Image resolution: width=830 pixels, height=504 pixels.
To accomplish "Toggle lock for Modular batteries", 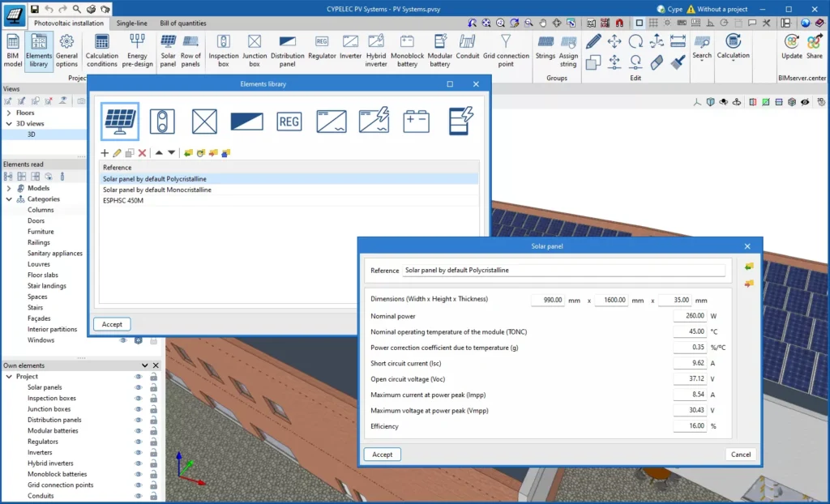I will click(x=153, y=431).
